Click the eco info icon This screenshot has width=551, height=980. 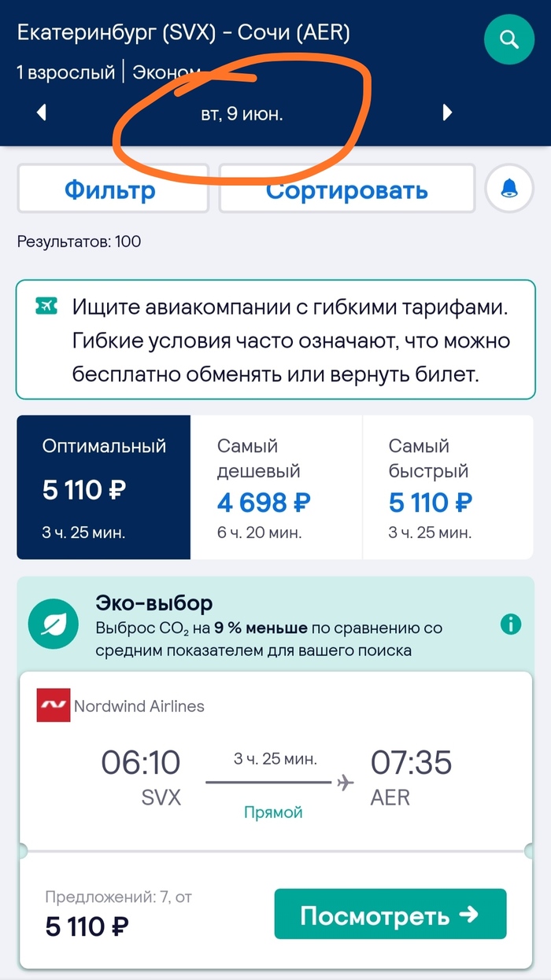click(511, 624)
